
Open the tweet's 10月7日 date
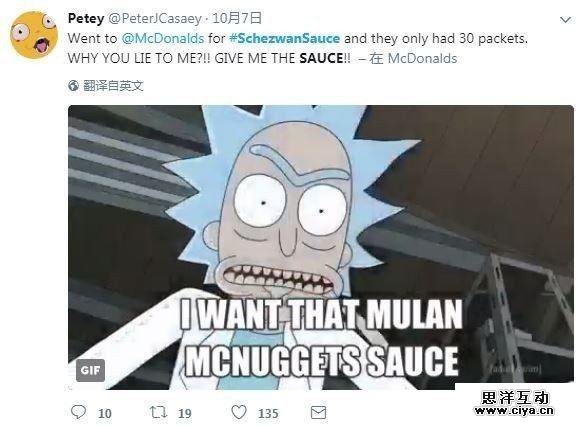point(237,18)
